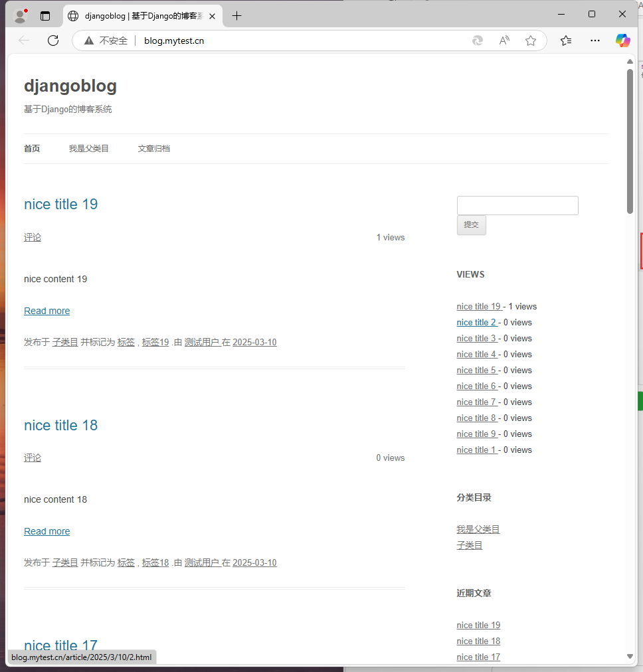Screen dimensions: 643x672
Task: Open nice title 4 in VIEWS list
Action: (476, 355)
